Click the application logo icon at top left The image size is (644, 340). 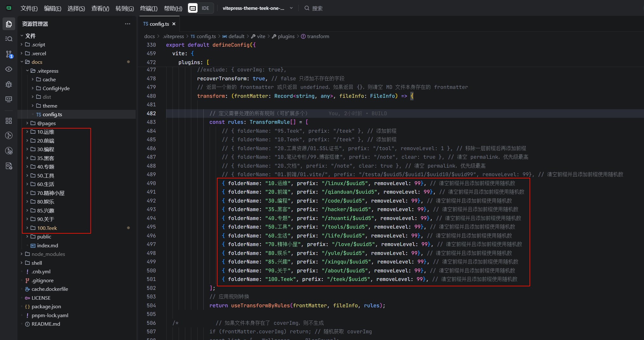pos(9,8)
